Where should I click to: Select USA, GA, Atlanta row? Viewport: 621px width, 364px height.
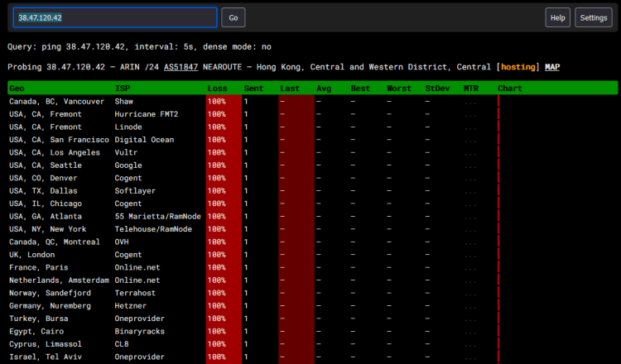[x=312, y=216]
